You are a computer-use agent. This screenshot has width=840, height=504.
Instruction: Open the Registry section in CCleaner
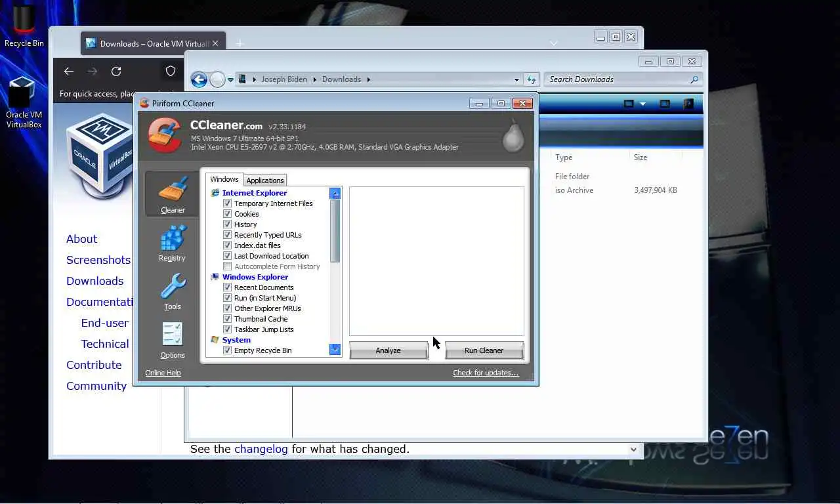pyautogui.click(x=172, y=243)
